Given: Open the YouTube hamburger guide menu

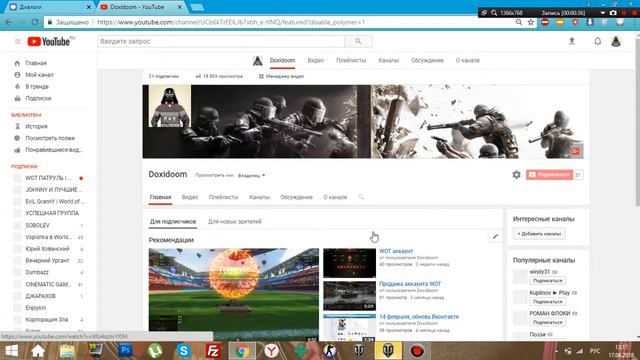Looking at the screenshot, I should coord(18,41).
